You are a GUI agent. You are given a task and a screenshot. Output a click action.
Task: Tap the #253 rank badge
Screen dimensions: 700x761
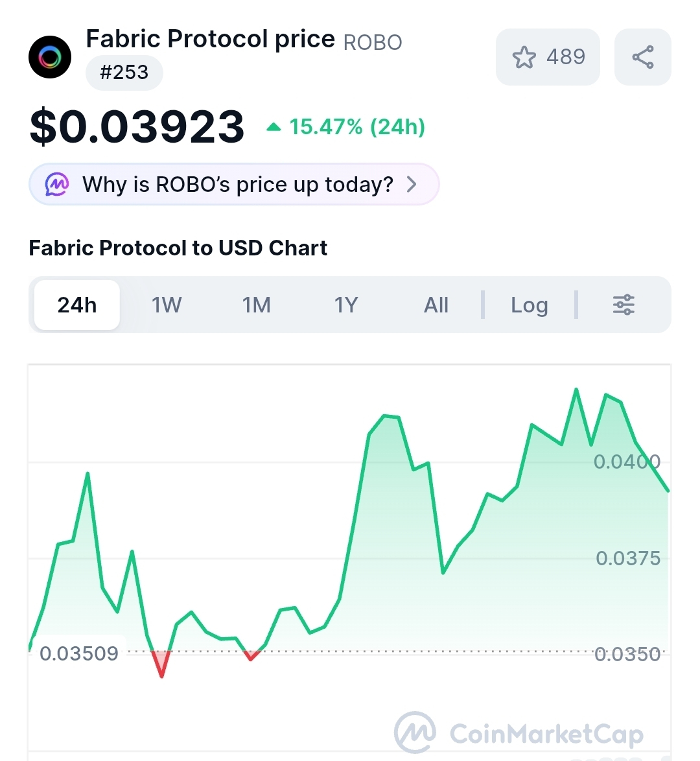(x=124, y=73)
